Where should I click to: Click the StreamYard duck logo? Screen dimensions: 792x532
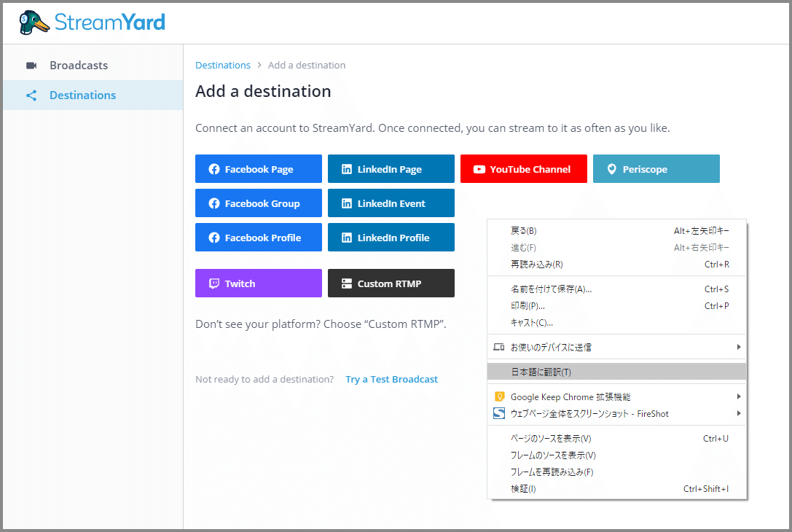coord(35,22)
